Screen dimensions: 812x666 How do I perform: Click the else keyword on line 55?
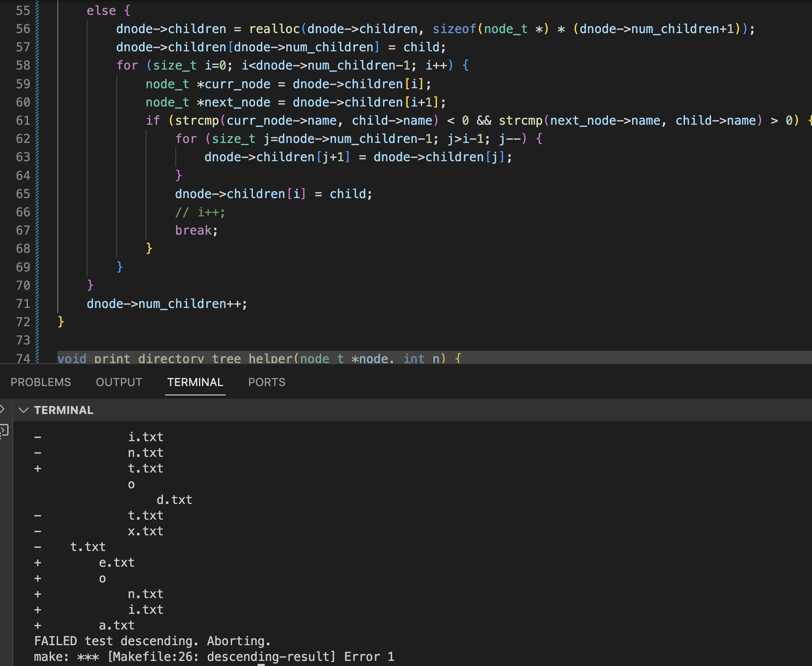[x=101, y=11]
